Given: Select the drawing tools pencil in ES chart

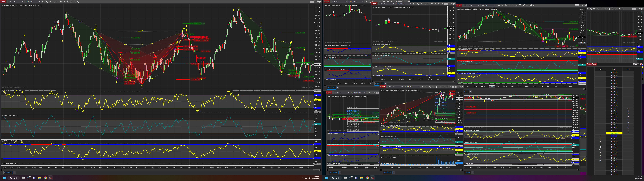Looking at the screenshot, I should point(47,2).
